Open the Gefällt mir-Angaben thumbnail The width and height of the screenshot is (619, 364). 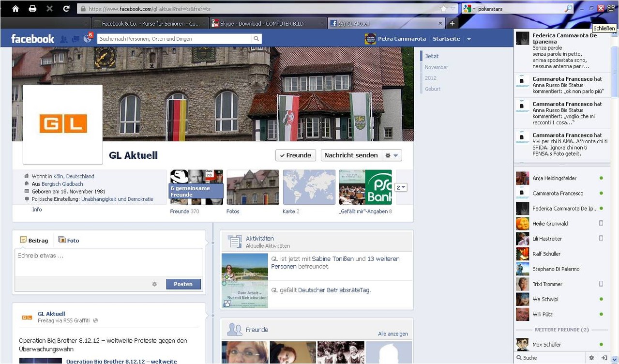pyautogui.click(x=365, y=187)
